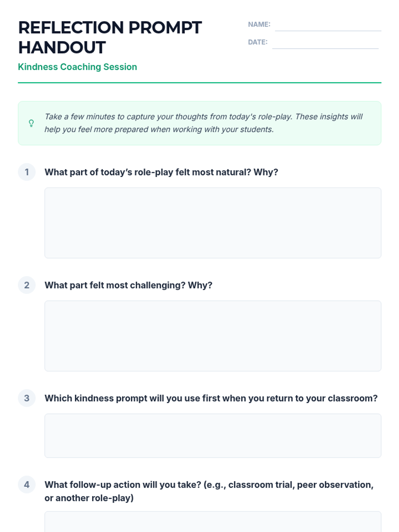Screen dimensions: 399x532
Task: Click the 'Kindness Coaching Session' subtitle
Action: (77, 67)
